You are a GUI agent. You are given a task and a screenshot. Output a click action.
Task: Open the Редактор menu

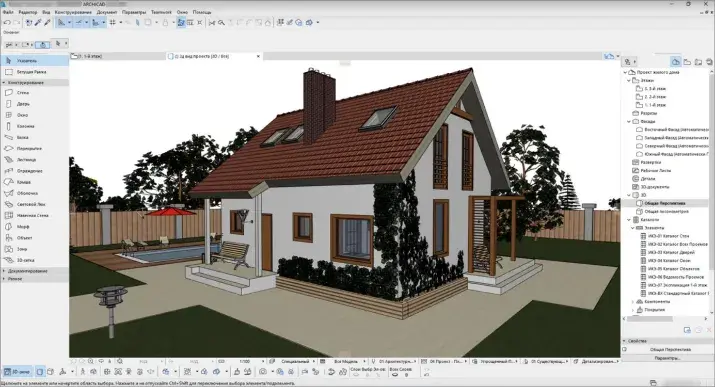click(x=28, y=12)
